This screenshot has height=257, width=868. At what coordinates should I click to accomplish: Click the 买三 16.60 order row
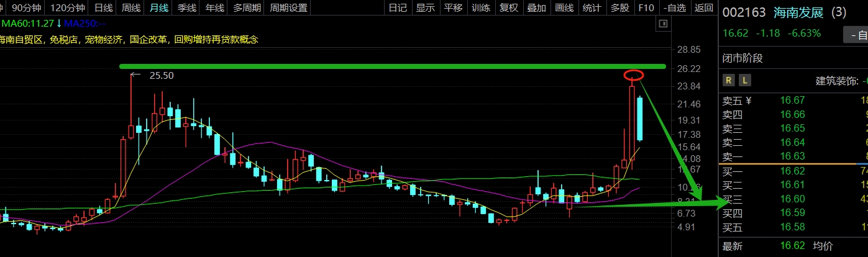pos(795,199)
